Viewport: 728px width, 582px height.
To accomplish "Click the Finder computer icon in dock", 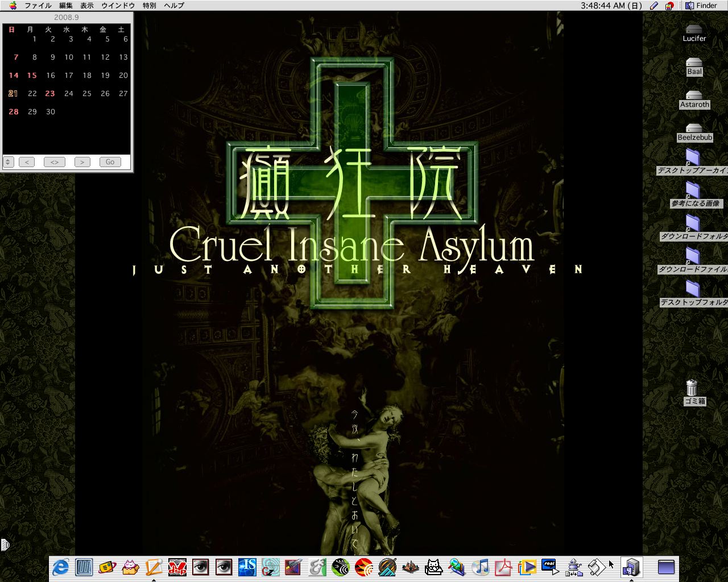I will pyautogui.click(x=631, y=567).
